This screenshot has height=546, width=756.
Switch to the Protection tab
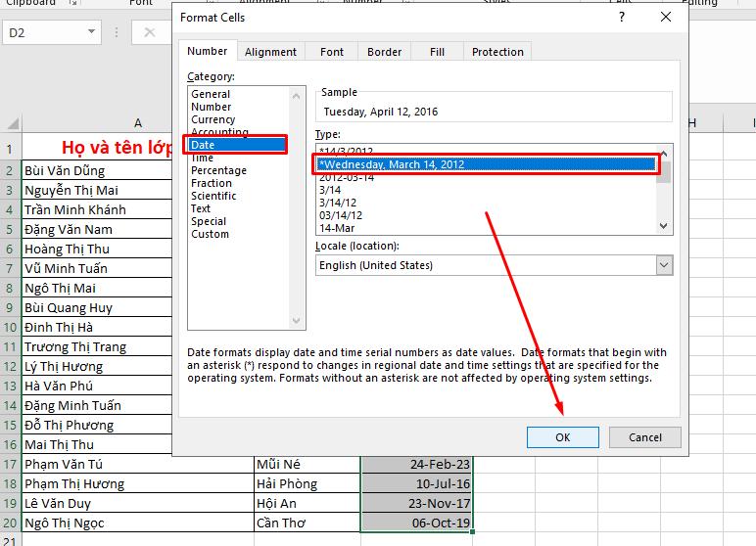(x=497, y=52)
